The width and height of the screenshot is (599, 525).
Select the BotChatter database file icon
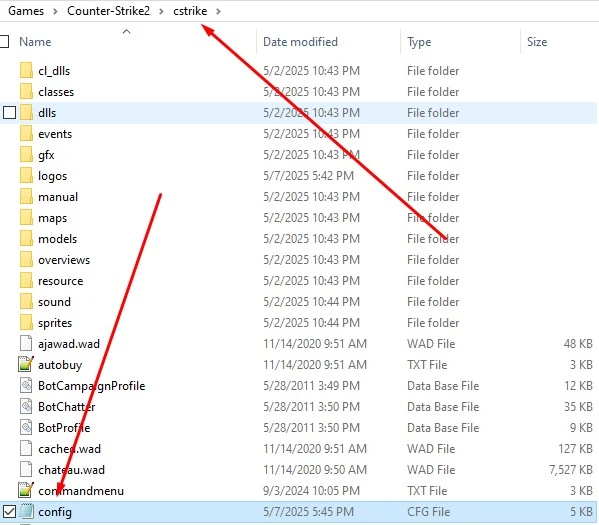26,407
